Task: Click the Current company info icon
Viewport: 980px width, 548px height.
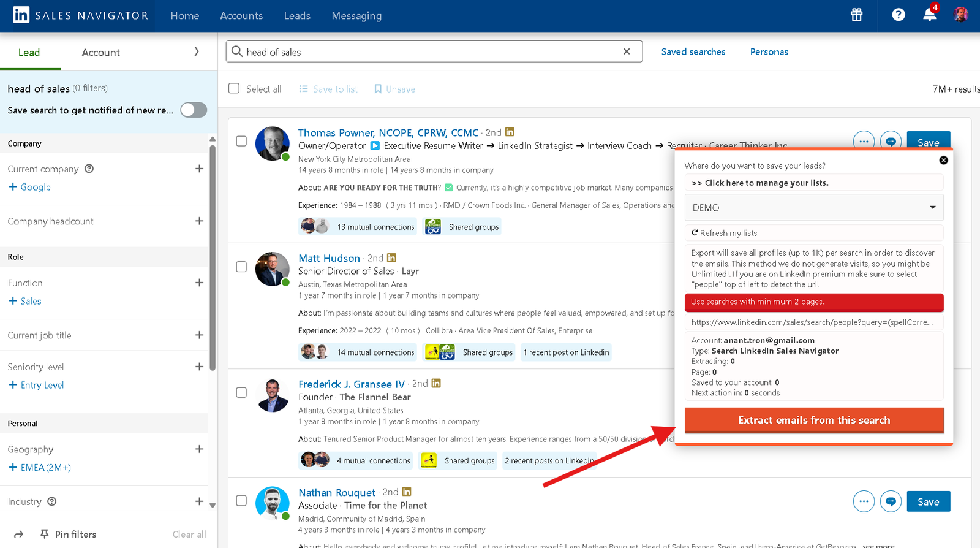Action: coord(89,169)
